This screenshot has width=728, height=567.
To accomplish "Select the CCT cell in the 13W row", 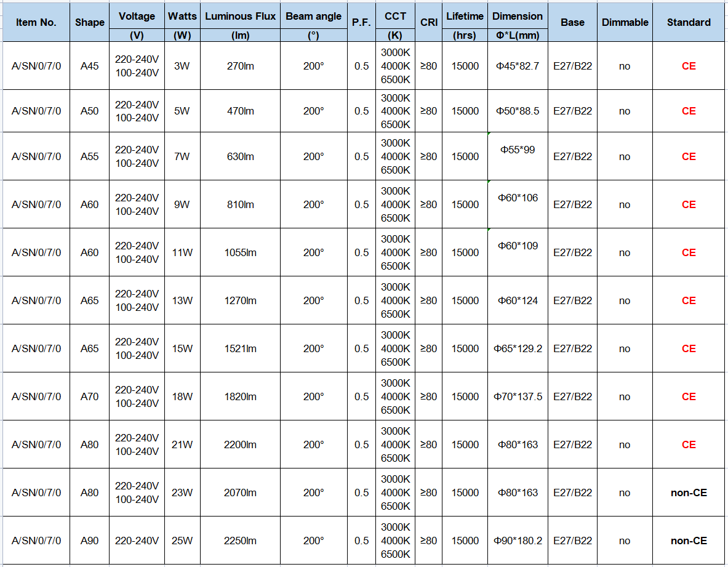I will (396, 300).
